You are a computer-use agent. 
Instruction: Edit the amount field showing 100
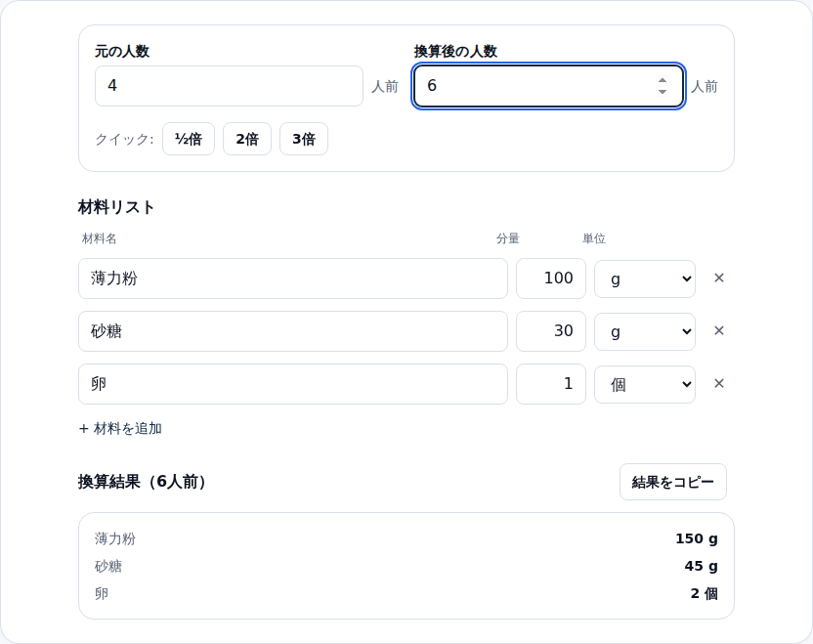[551, 279]
